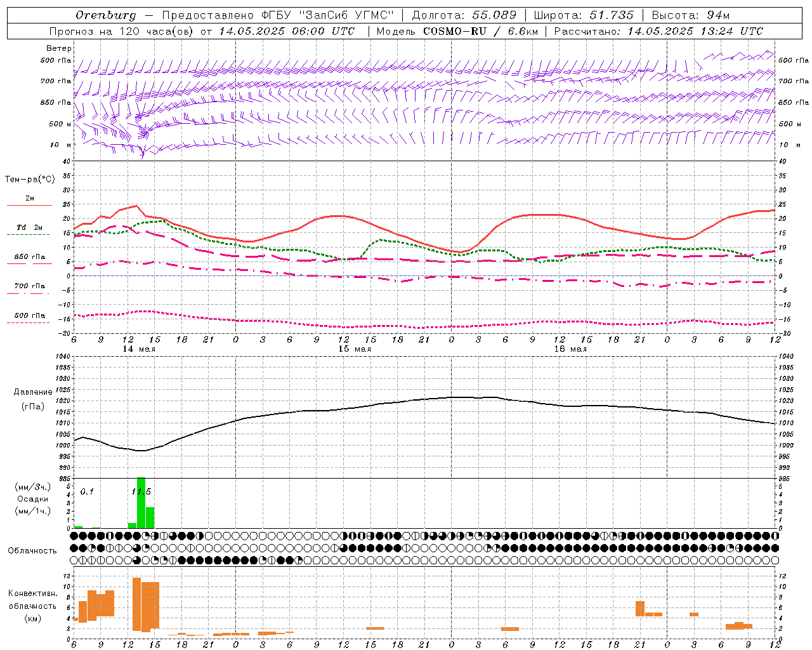Click the red line sample under "2м"
The image size is (812, 650).
point(29,205)
